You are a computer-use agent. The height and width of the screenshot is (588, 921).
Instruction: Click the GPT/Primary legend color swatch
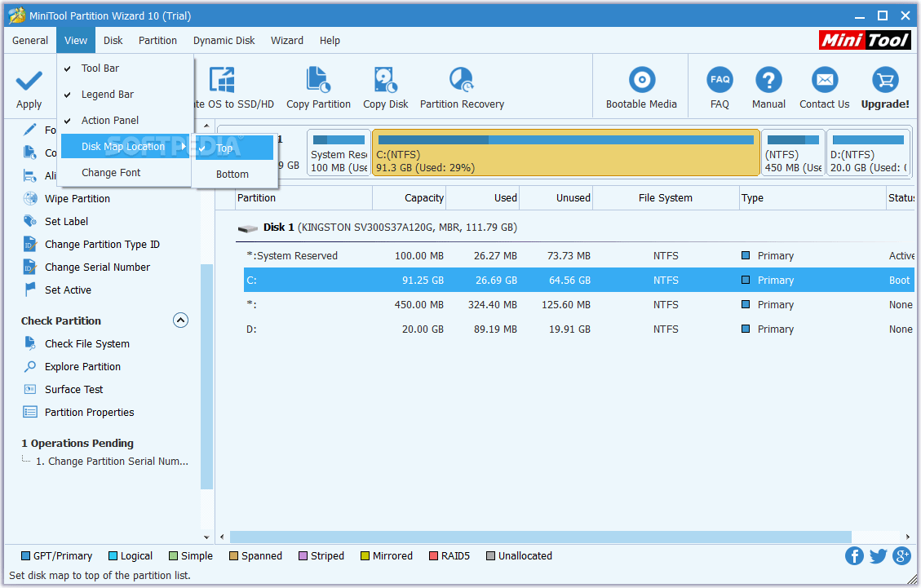(25, 555)
